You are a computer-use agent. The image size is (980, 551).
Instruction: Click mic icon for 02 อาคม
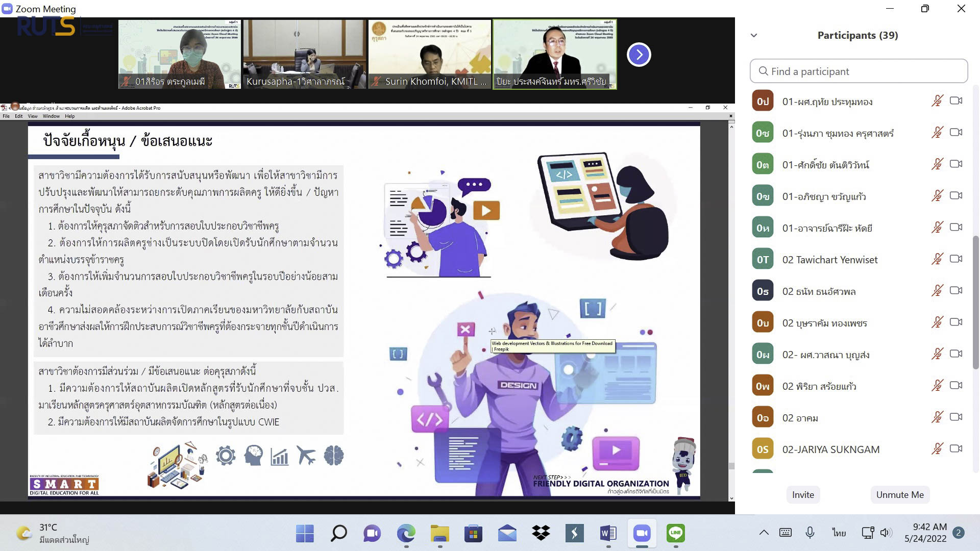point(937,417)
